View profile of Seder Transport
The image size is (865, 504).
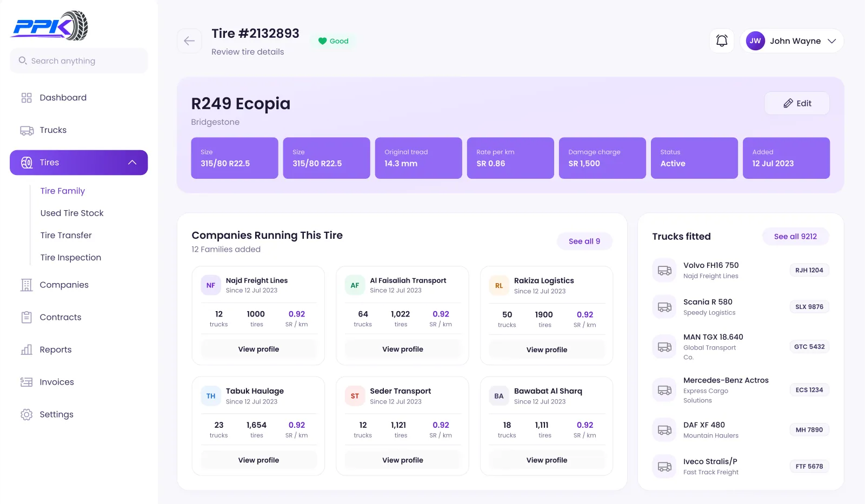(x=403, y=460)
